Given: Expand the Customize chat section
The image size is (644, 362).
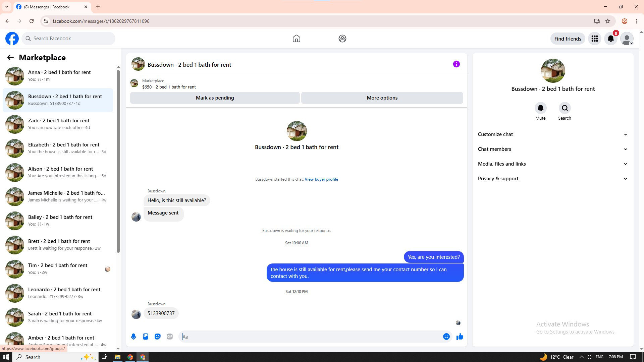Looking at the screenshot, I should [x=552, y=134].
